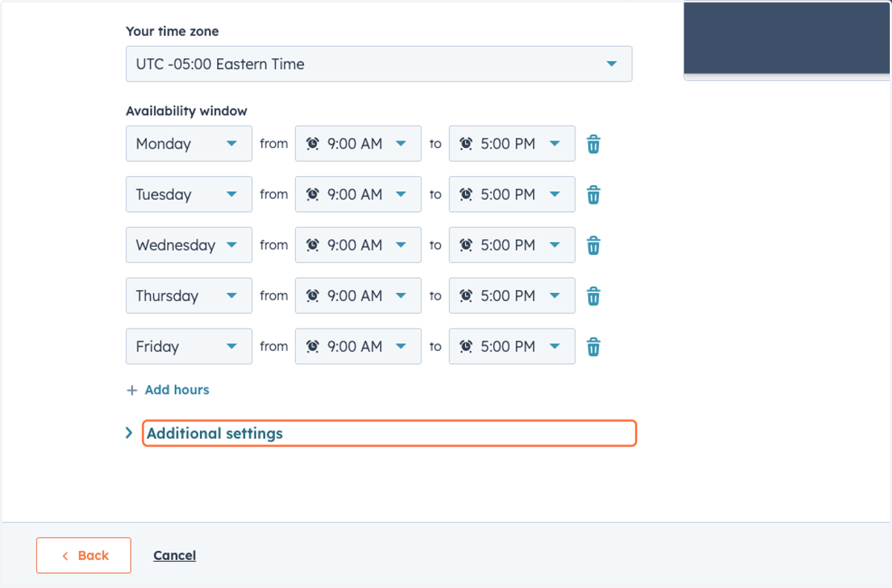Change Friday start time 9:00 AM

coord(358,346)
